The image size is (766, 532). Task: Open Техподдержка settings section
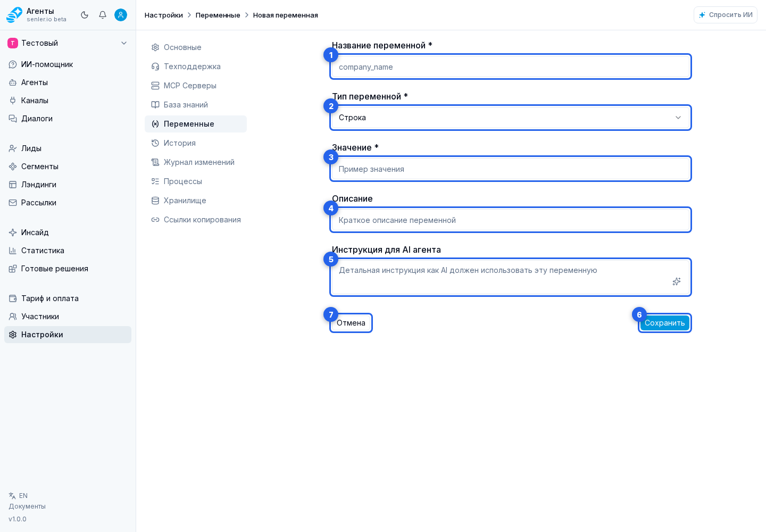click(196, 66)
